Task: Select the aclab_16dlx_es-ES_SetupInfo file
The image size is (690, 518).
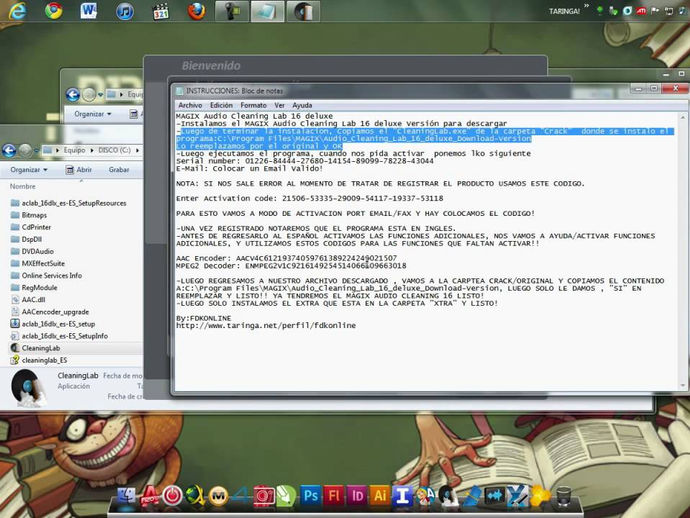Action: [59, 336]
